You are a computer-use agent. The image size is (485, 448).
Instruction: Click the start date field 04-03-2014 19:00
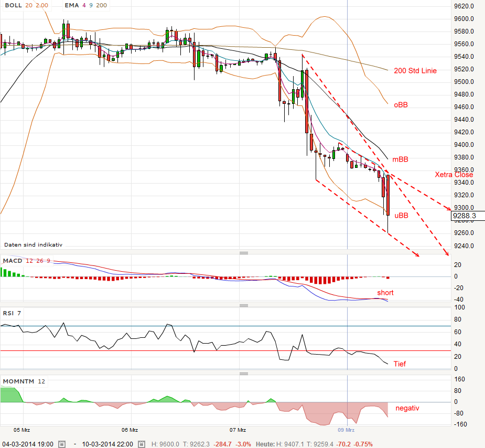(x=28, y=444)
